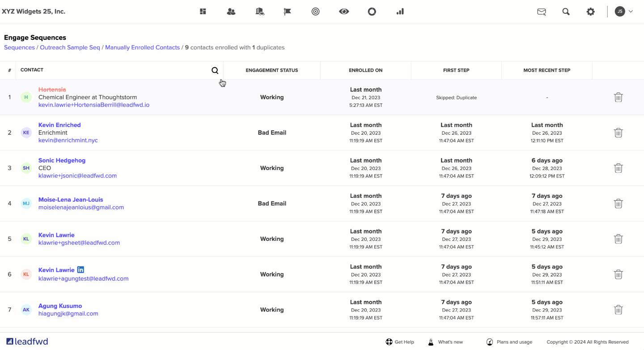Image resolution: width=644 pixels, height=350 pixels.
Task: Click the CONTACT column header
Action: point(32,70)
